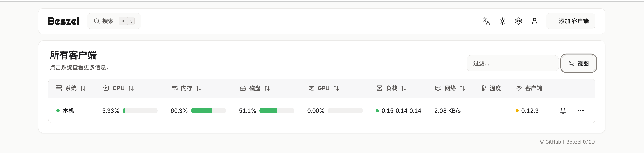Click 添加 客户端 button
This screenshot has width=644, height=153.
[x=570, y=21]
